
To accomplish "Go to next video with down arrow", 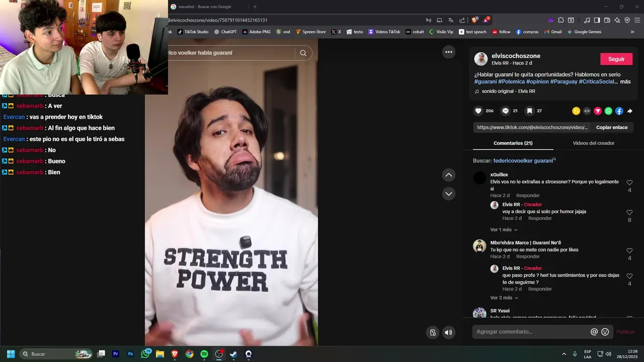I will pyautogui.click(x=449, y=194).
